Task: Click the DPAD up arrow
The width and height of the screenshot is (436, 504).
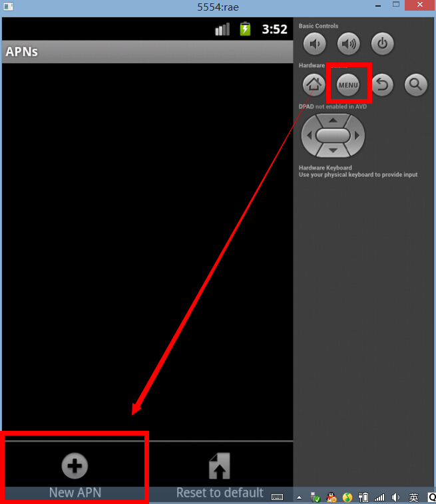Action: click(x=333, y=120)
